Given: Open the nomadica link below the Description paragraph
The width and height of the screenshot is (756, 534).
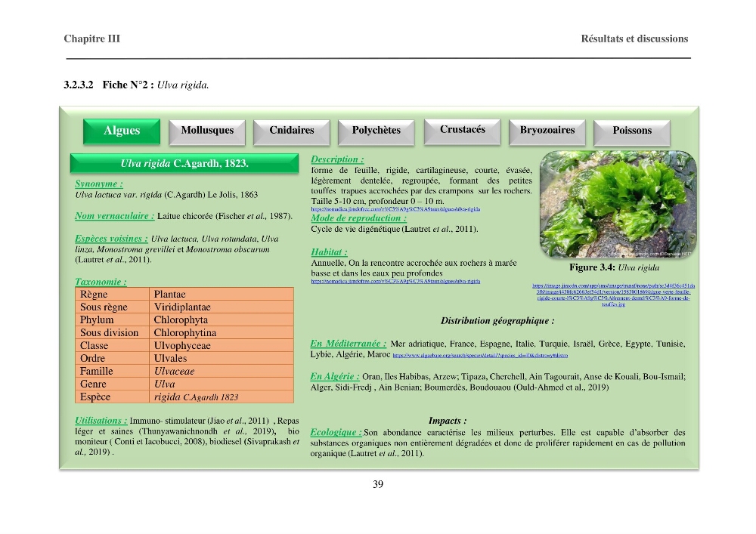Looking at the screenshot, I should pos(395,209).
